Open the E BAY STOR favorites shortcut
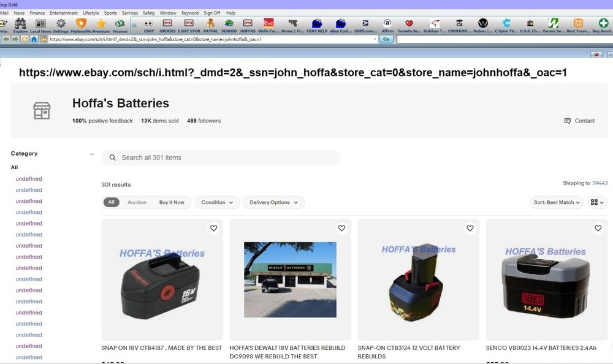613x364 pixels. 189,25
